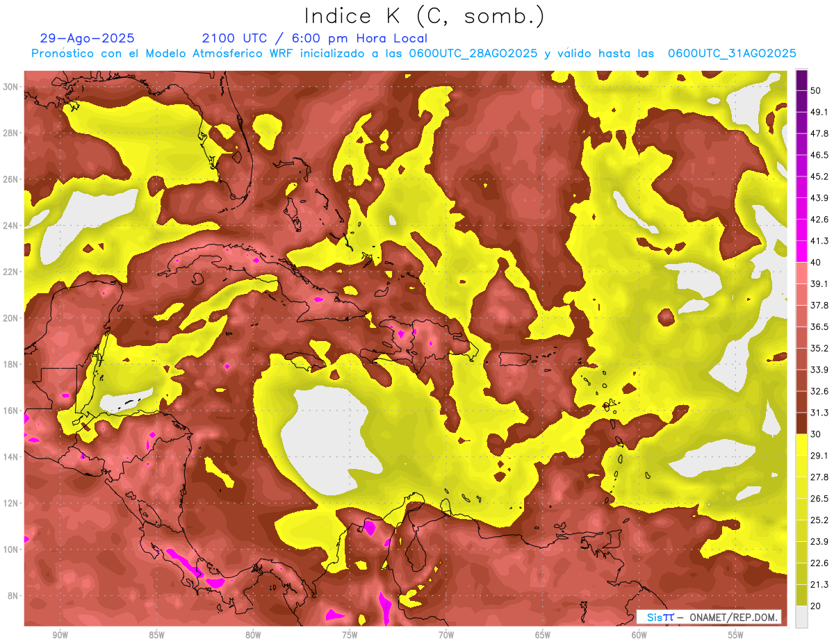Image resolution: width=834 pixels, height=644 pixels.
Task: Click the '27.8' color scale value
Action: [x=819, y=477]
